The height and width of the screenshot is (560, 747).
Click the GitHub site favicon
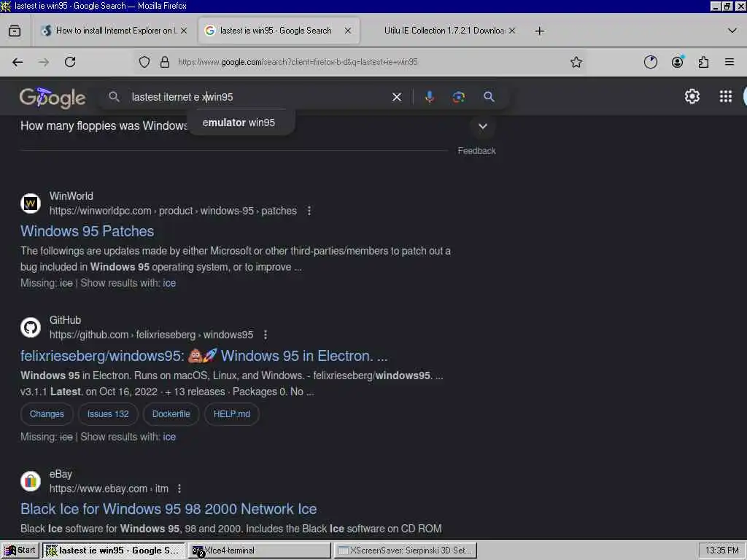point(31,327)
